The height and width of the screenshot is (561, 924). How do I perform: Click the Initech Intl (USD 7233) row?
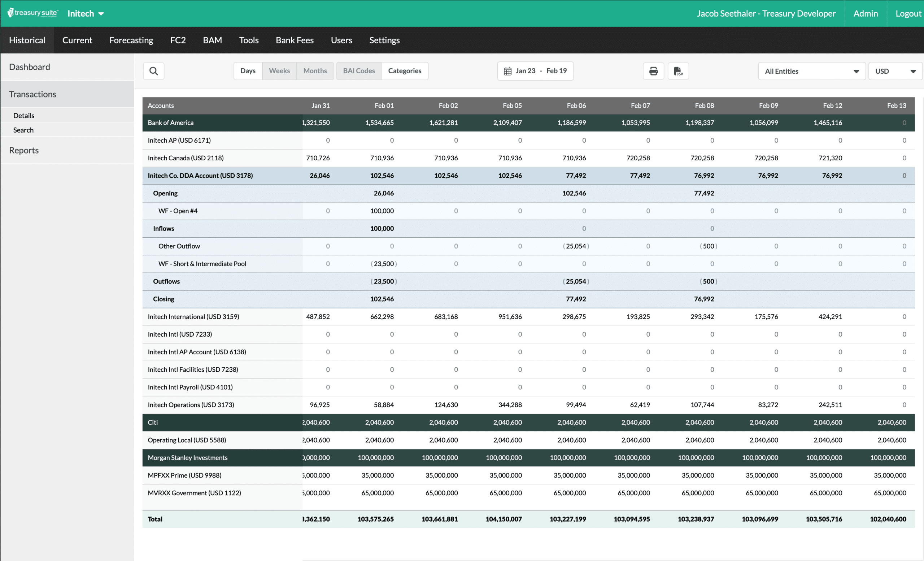coord(528,335)
